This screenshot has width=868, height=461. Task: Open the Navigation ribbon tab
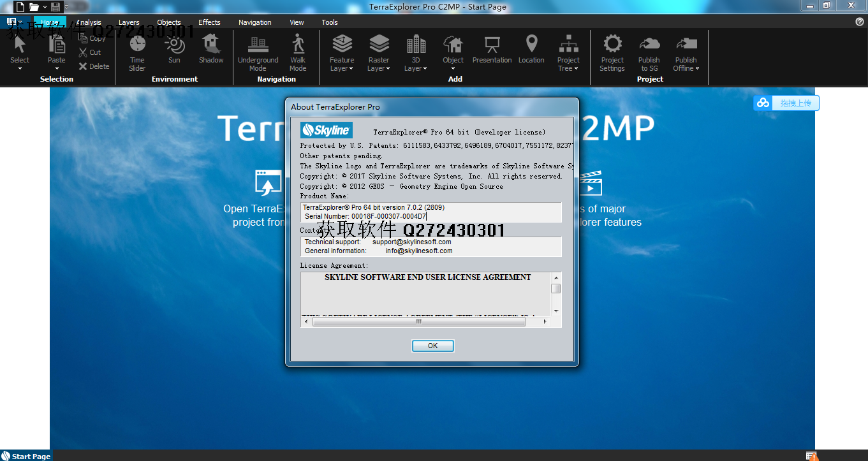click(x=255, y=22)
